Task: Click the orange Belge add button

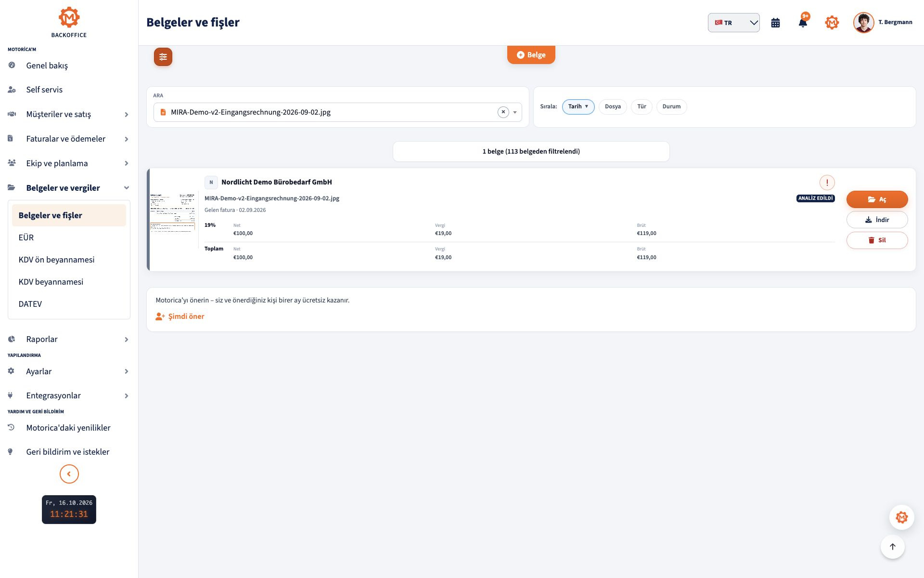Action: tap(531, 55)
